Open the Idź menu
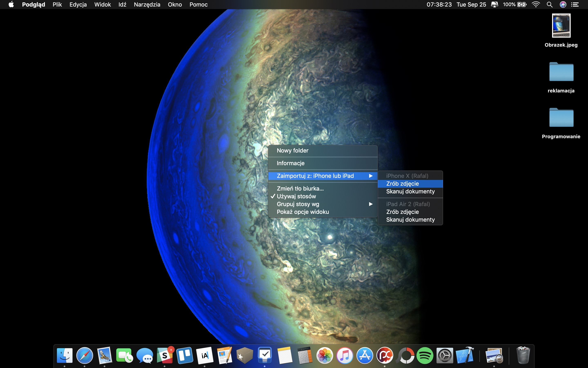The width and height of the screenshot is (588, 368). (x=122, y=4)
